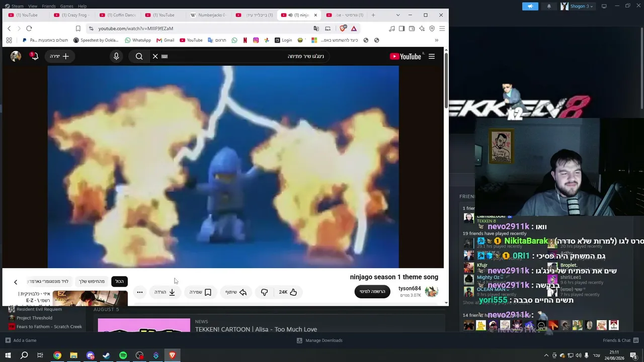Clear the YouTube search box text
The width and height of the screenshot is (644, 362).
155,56
